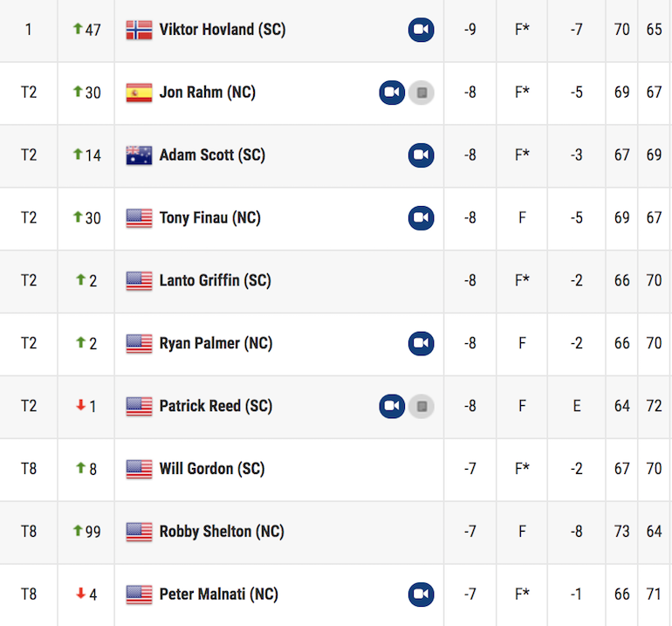Click the gray icon beside Patrick Reed
The width and height of the screenshot is (672, 626).
[421, 407]
